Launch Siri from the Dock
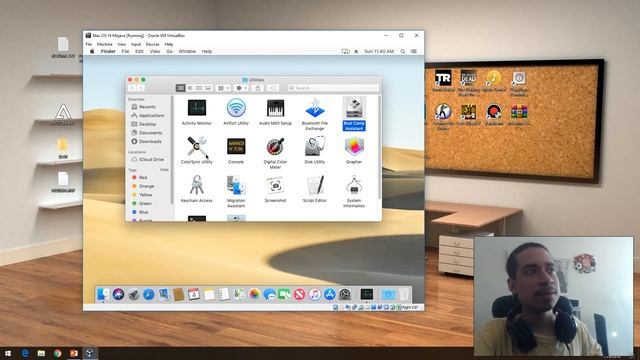This screenshot has height=360, width=640. pyautogui.click(x=118, y=294)
